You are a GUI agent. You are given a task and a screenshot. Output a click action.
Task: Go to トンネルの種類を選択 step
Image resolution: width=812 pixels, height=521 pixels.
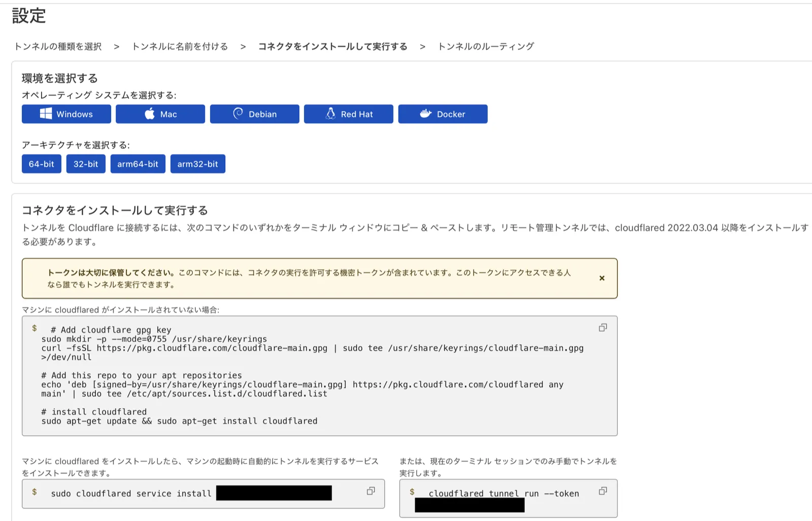(x=57, y=46)
